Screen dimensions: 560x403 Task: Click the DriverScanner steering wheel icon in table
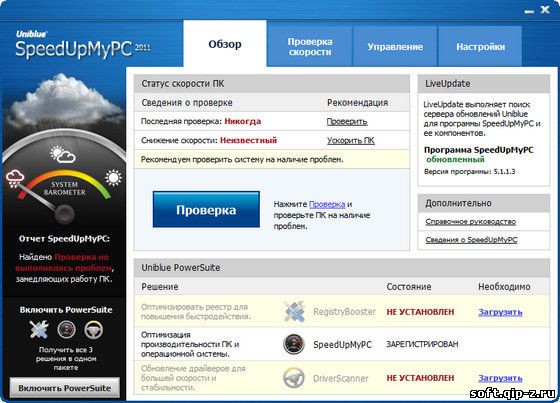pyautogui.click(x=294, y=378)
